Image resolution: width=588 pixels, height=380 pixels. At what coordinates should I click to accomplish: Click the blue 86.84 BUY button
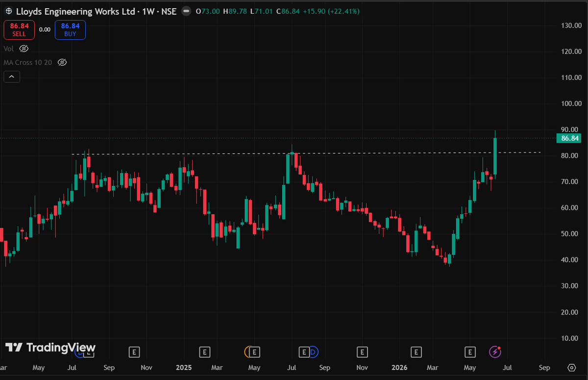click(71, 29)
